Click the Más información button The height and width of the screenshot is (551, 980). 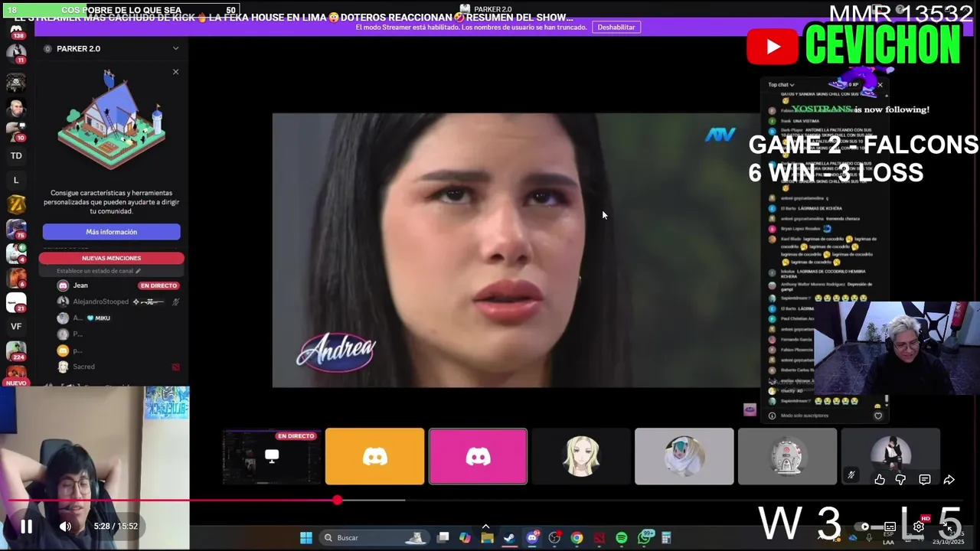111,232
